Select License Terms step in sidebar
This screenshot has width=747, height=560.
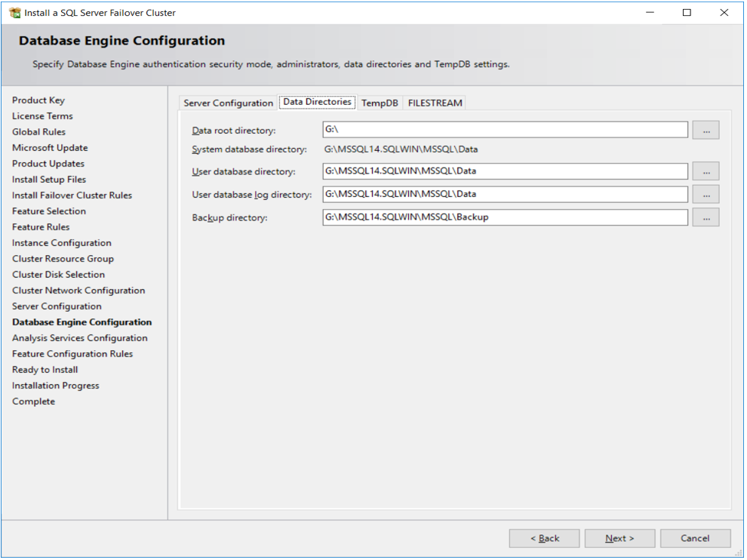[x=42, y=115]
